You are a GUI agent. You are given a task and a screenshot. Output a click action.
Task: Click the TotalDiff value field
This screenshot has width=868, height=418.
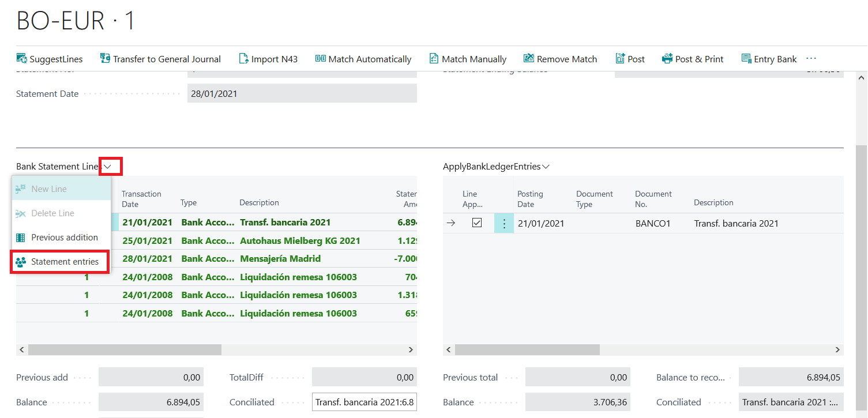click(364, 377)
